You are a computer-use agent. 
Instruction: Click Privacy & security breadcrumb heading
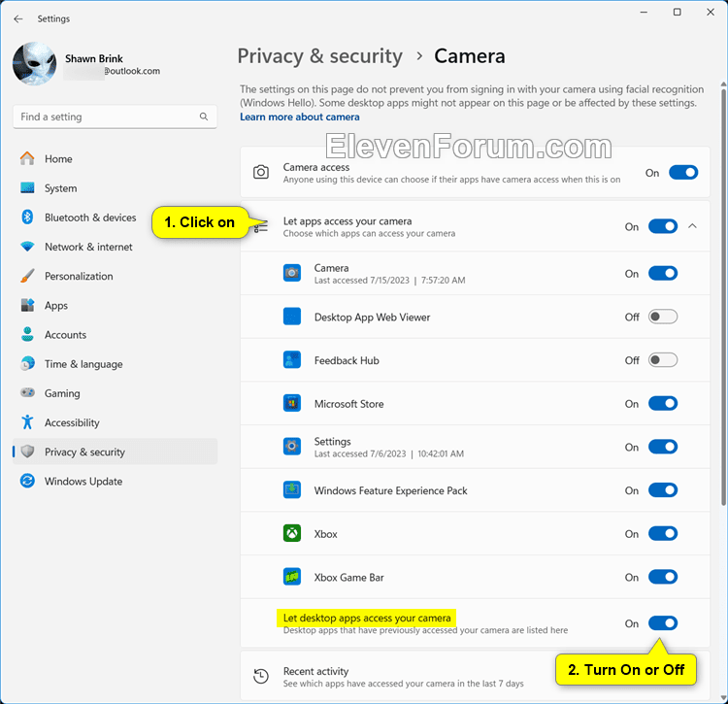(x=320, y=56)
